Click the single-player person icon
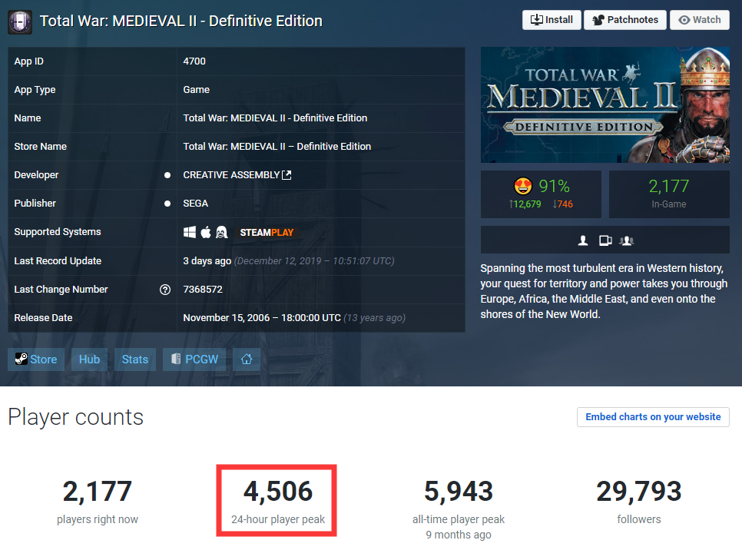 (x=583, y=240)
